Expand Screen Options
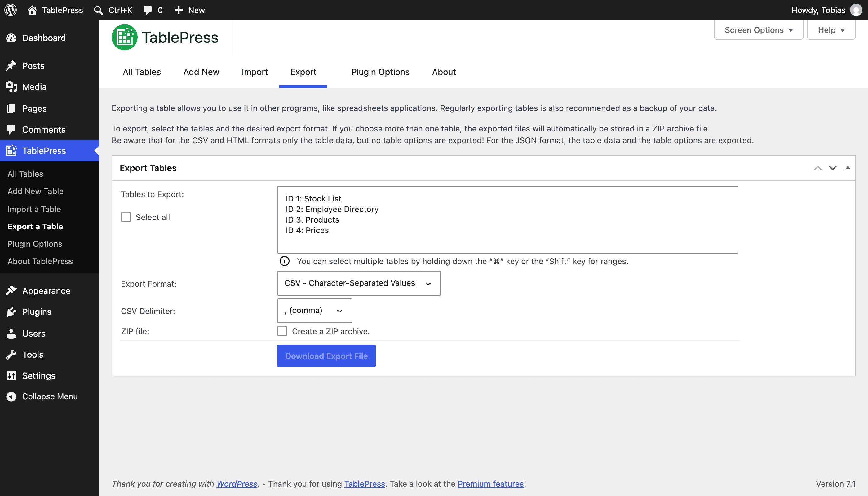Screen dimensions: 868x496 click(759, 30)
